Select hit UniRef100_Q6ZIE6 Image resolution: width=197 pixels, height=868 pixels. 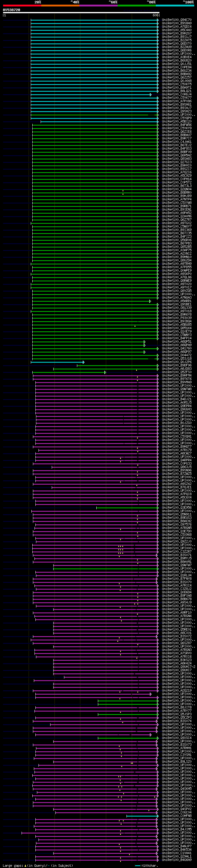coord(177,132)
